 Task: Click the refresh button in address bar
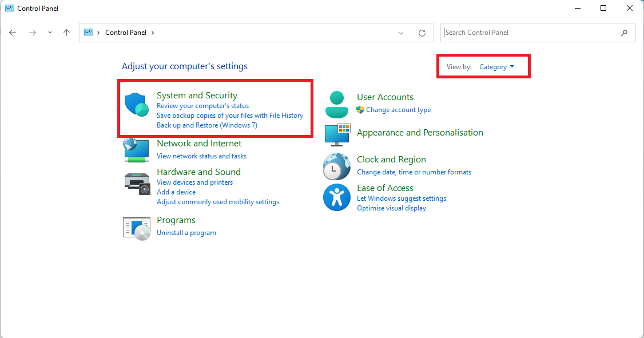[422, 33]
